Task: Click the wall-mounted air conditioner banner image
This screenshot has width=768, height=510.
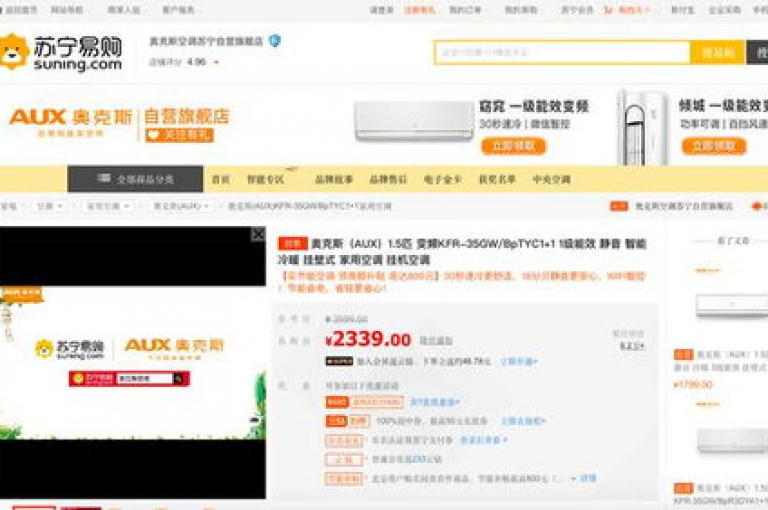Action: click(414, 121)
